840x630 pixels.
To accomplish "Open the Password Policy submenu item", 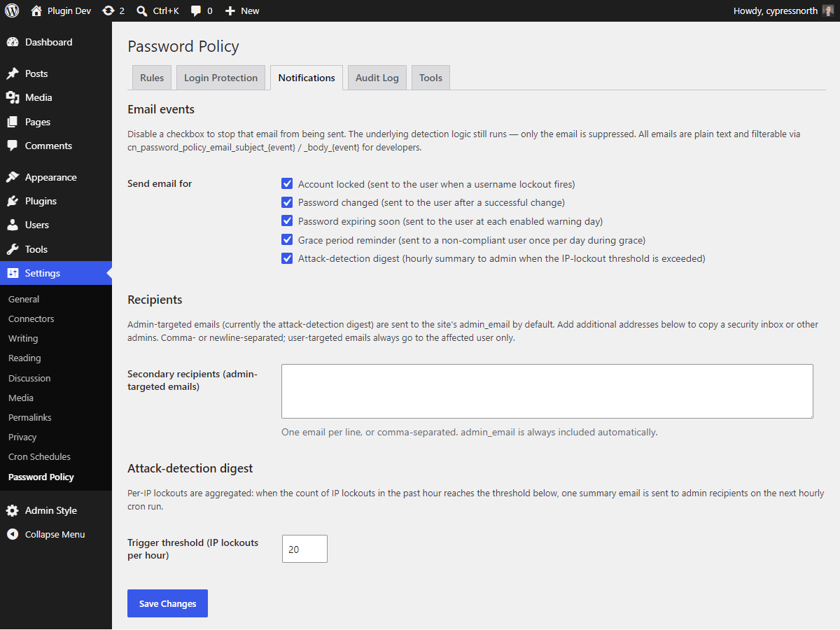I will point(41,477).
